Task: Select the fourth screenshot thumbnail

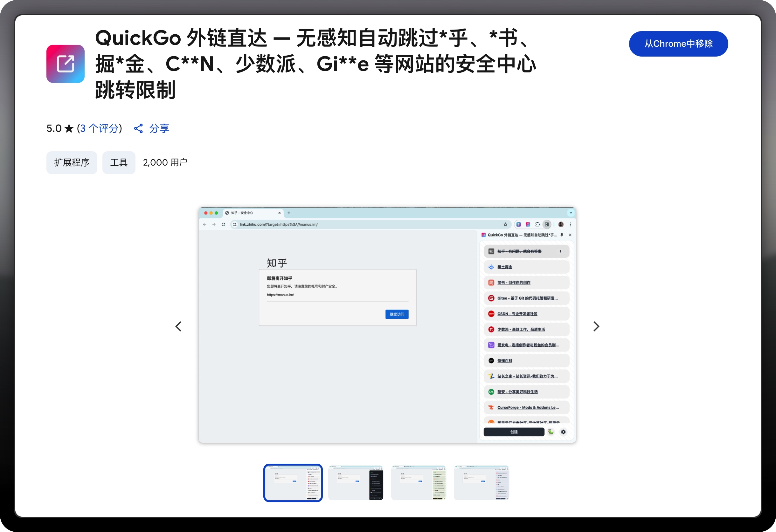Action: (481, 483)
